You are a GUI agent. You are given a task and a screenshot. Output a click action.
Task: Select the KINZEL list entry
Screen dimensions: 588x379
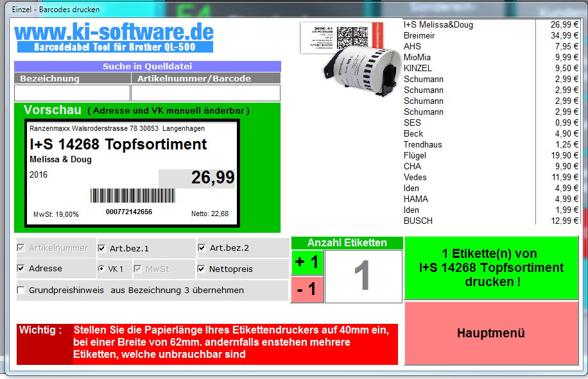click(491, 68)
